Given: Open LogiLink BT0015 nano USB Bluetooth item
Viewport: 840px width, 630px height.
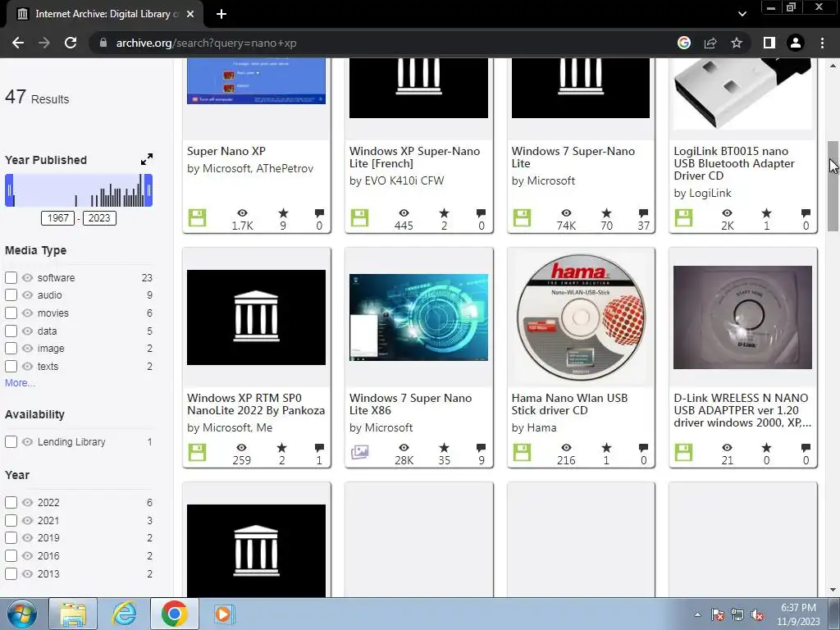Looking at the screenshot, I should [734, 163].
